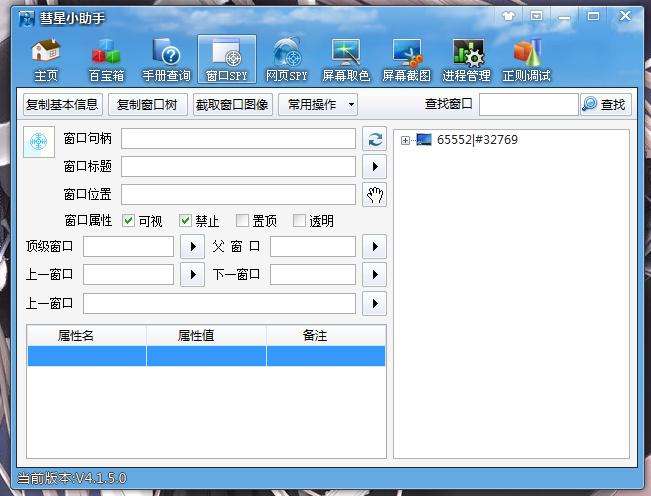Click the 属性值 column header
Screen dimensions: 651x496
(206, 335)
